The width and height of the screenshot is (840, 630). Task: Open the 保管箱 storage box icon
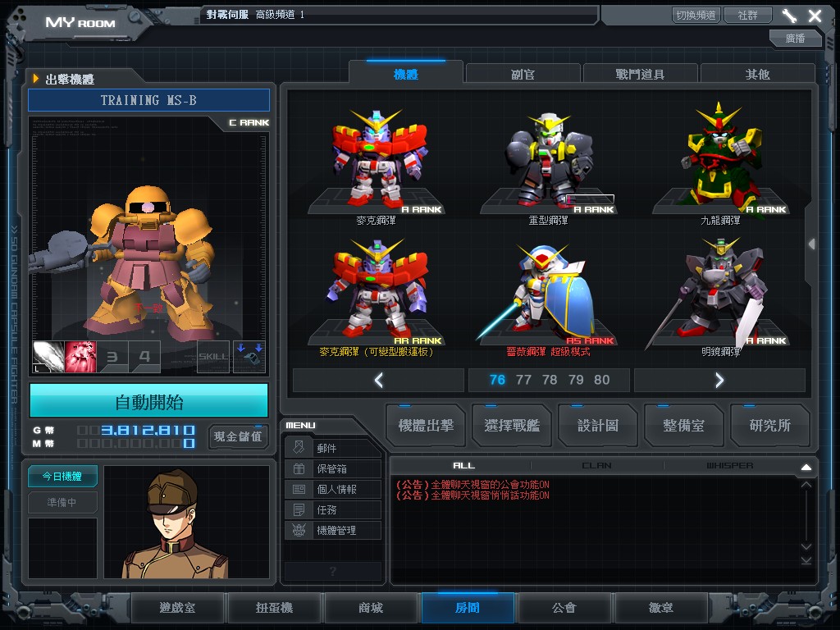tap(299, 468)
